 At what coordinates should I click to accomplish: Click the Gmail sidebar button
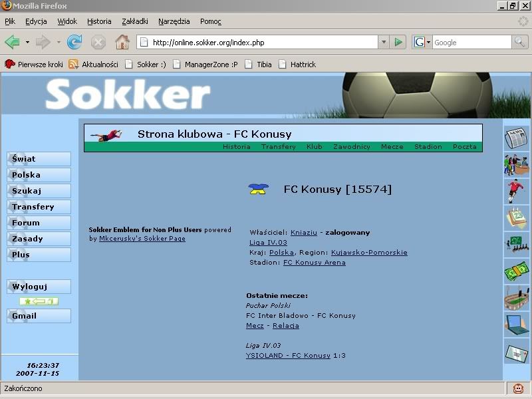(x=39, y=315)
